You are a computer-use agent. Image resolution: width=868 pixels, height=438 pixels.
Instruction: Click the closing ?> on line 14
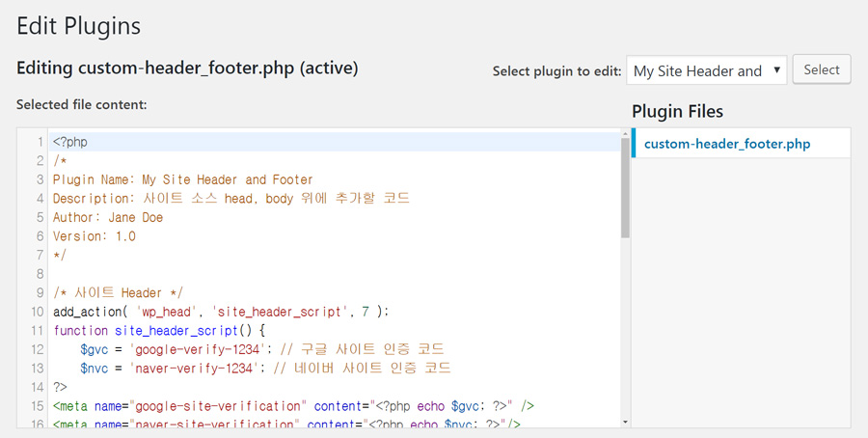(60, 387)
